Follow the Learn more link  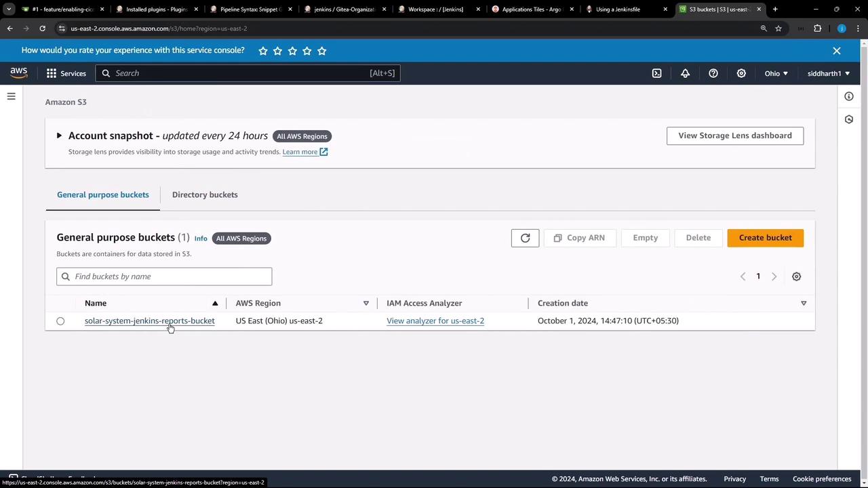[305, 152]
